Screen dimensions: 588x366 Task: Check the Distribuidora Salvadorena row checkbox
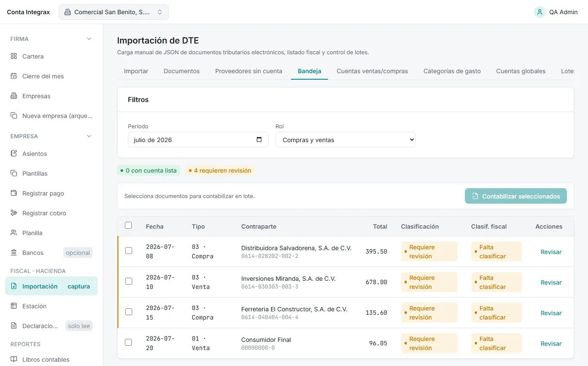pos(128,251)
